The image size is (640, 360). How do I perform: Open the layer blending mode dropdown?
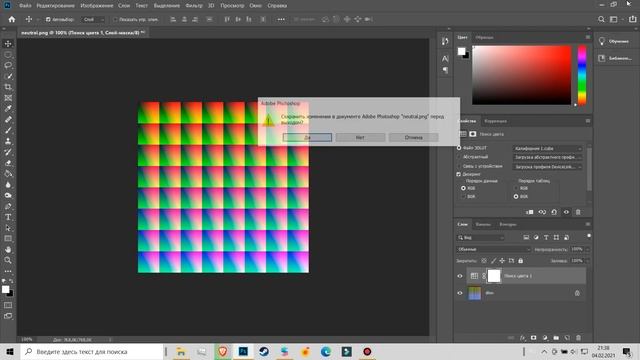(493, 249)
